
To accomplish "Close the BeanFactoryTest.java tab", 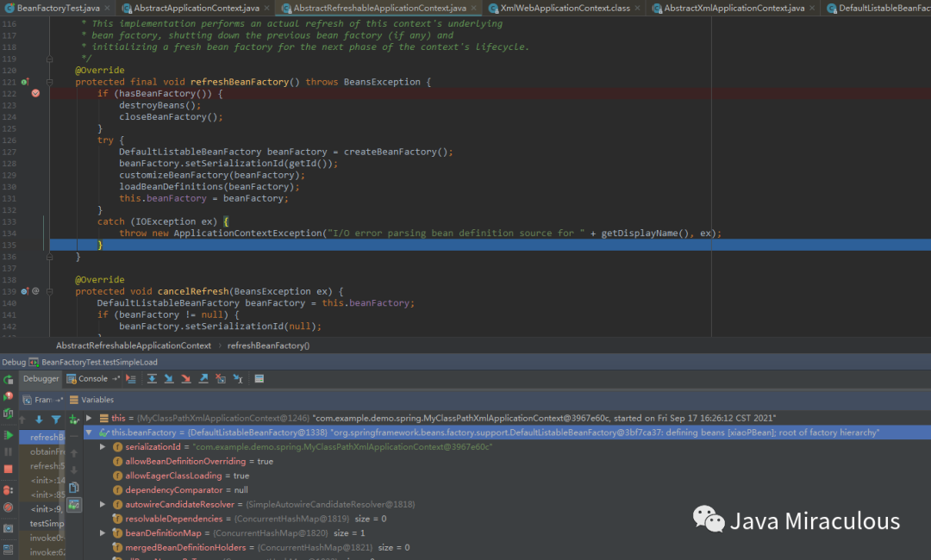I will pos(107,8).
